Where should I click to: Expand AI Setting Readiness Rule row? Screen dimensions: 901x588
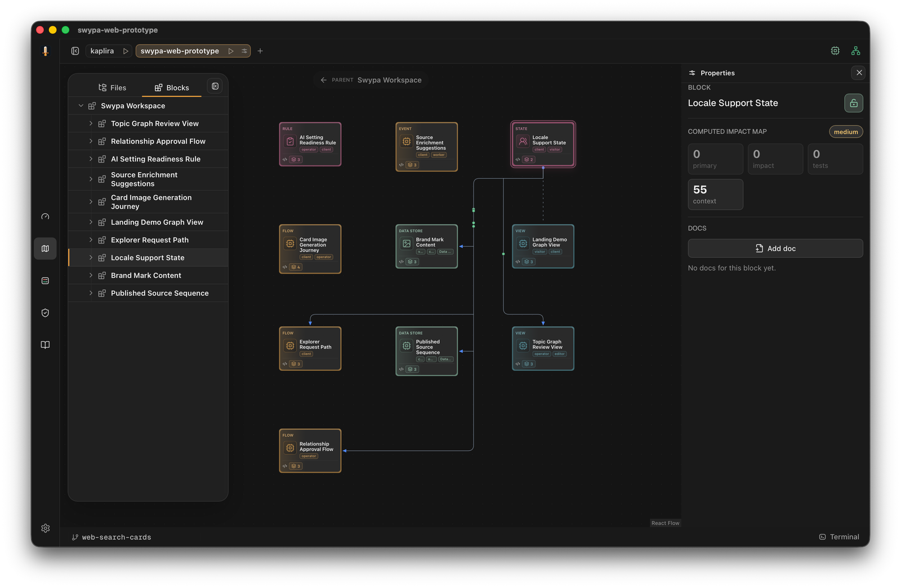91,159
